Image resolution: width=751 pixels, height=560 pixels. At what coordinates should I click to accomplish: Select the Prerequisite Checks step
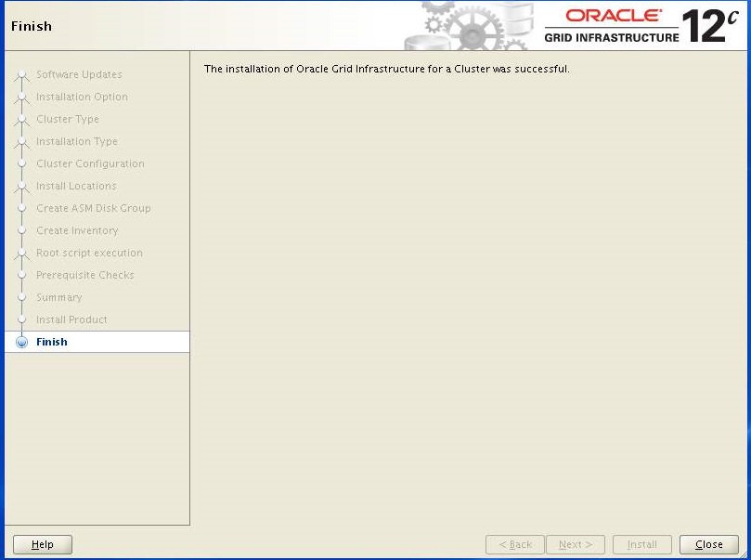tap(84, 275)
